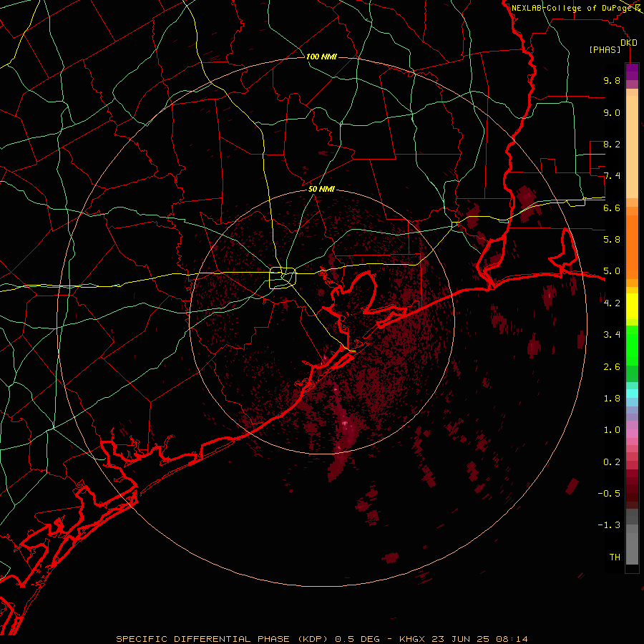644x644 pixels.
Task: Click the 1.0 legend value
Action: pos(612,430)
